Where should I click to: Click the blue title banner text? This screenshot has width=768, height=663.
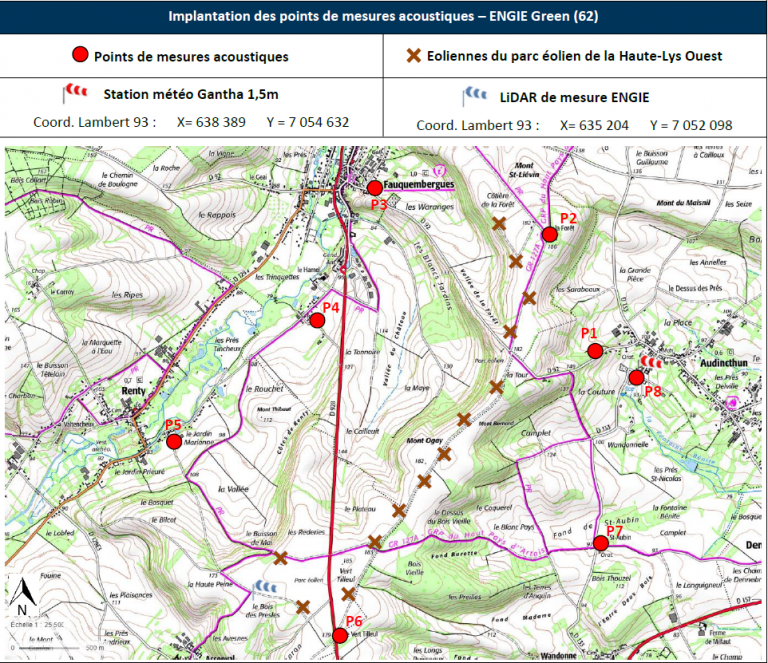coord(383,17)
